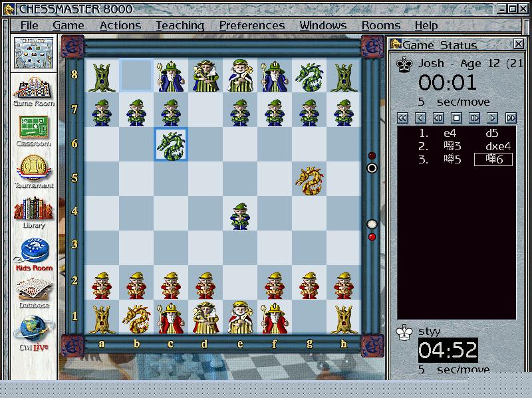Select the black queen on d8
The width and height of the screenshot is (532, 398).
[205, 76]
